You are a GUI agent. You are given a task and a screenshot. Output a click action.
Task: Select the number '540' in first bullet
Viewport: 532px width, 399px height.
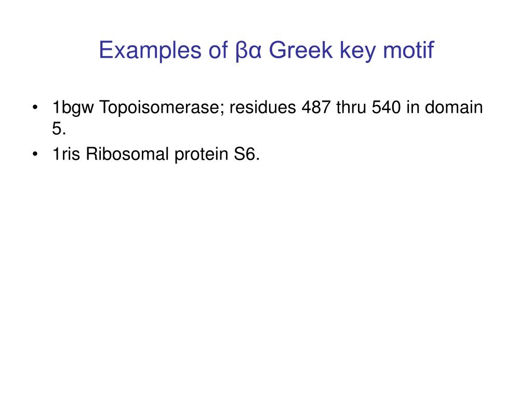[x=386, y=108]
